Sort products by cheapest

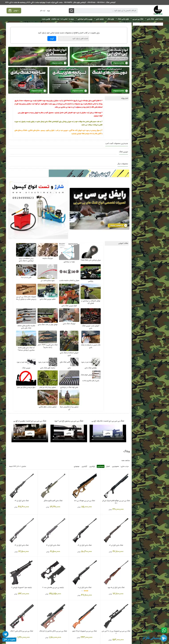click(x=92, y=466)
